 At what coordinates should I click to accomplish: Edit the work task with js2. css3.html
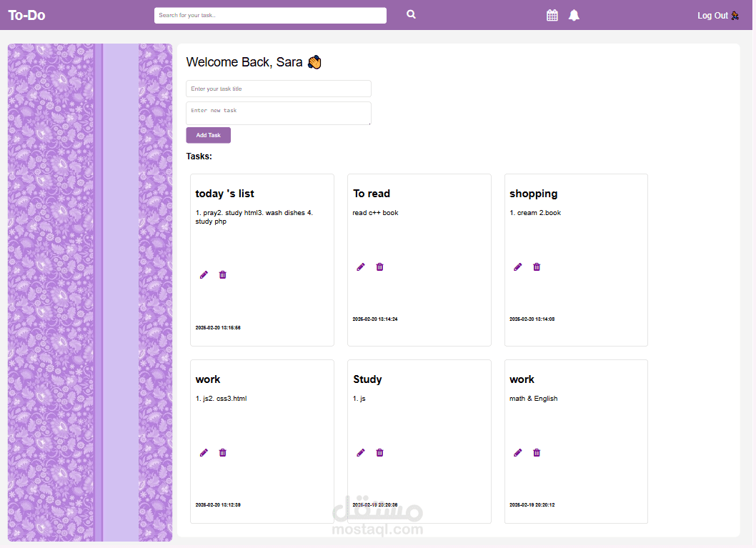coord(204,452)
